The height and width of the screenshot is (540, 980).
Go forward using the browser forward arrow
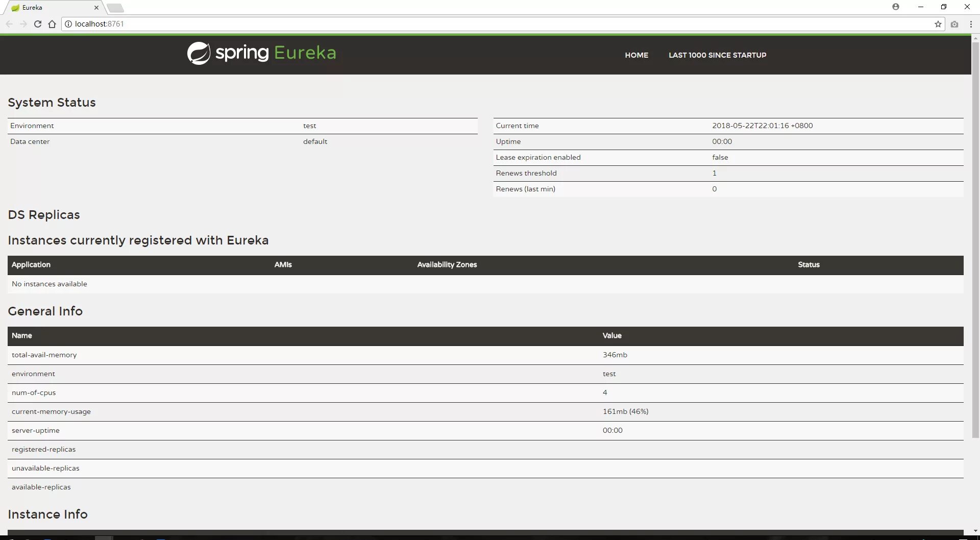[23, 24]
